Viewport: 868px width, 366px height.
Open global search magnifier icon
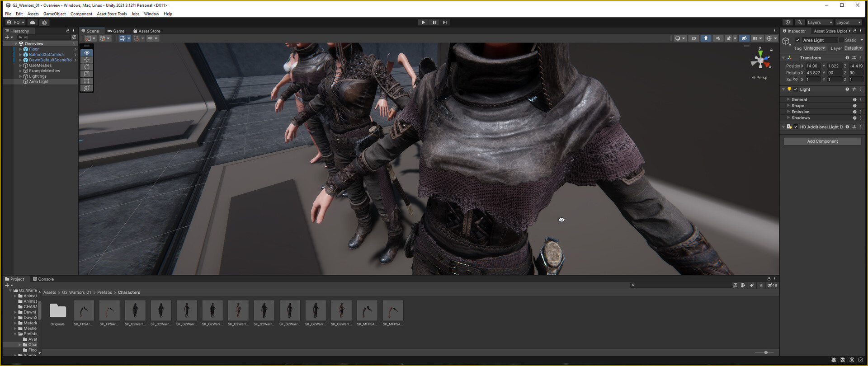pyautogui.click(x=800, y=22)
